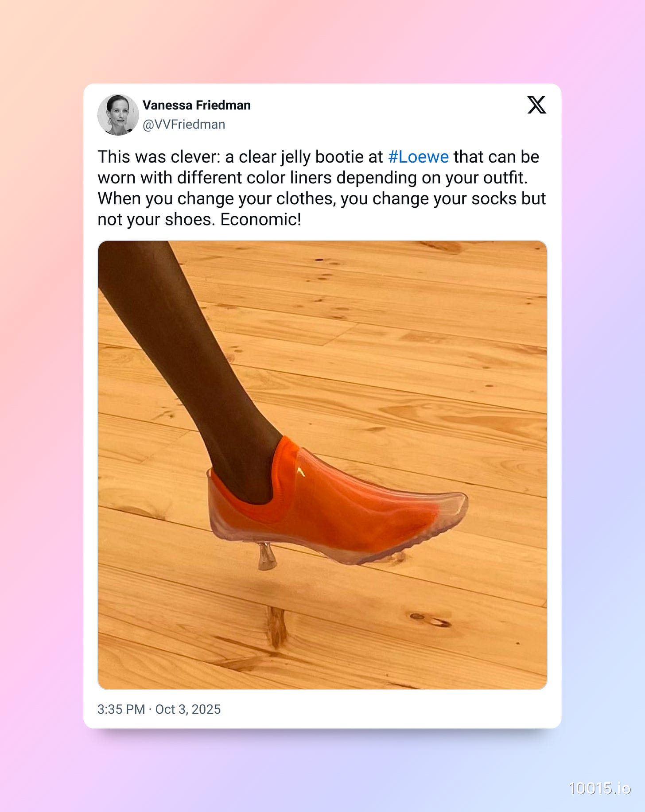This screenshot has height=812, width=645.
Task: Open the @VVFriedman handle link
Action: pos(184,124)
